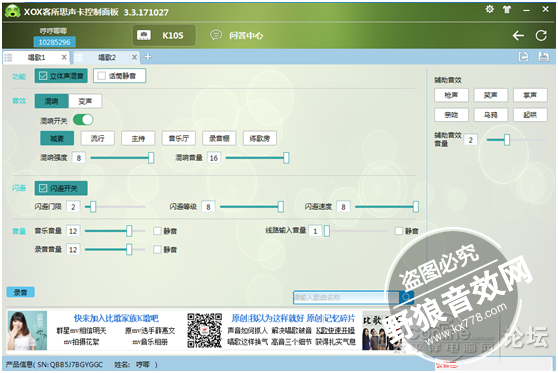The image size is (558, 373).
Task: Adjust the 闪避门限 slider
Action: [93, 207]
